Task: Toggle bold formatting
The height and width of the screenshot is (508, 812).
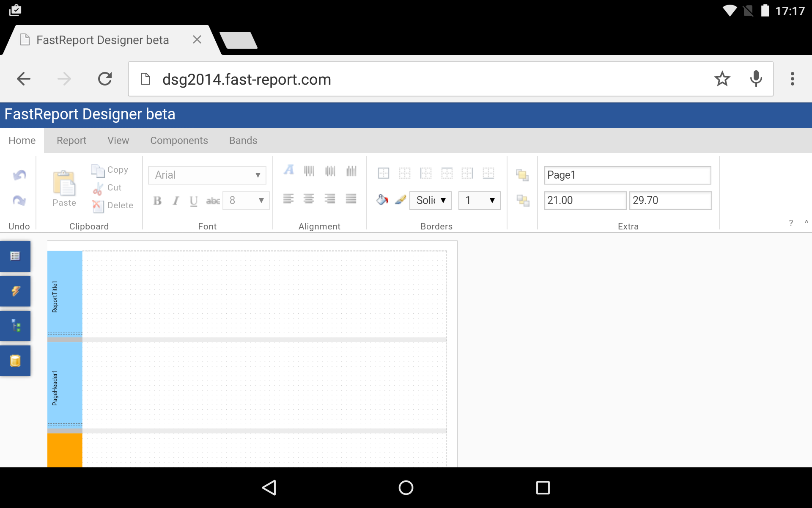Action: coord(157,201)
